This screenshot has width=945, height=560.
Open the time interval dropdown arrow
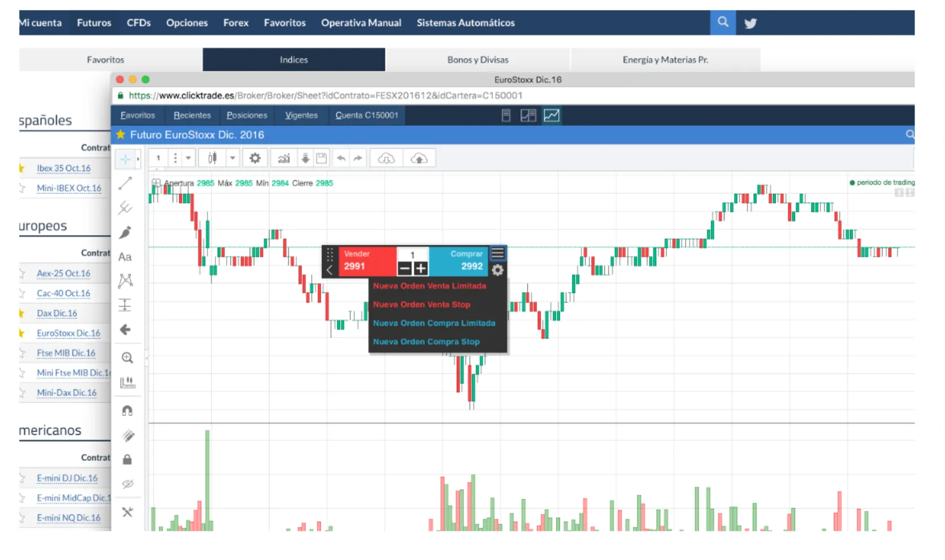pyautogui.click(x=188, y=158)
